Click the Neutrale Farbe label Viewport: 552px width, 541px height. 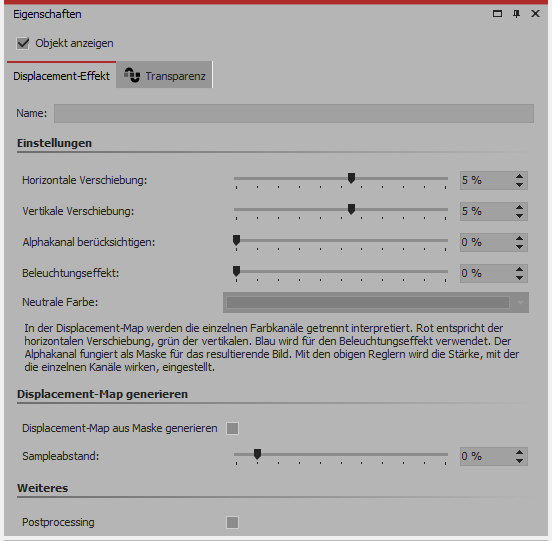[x=60, y=302]
